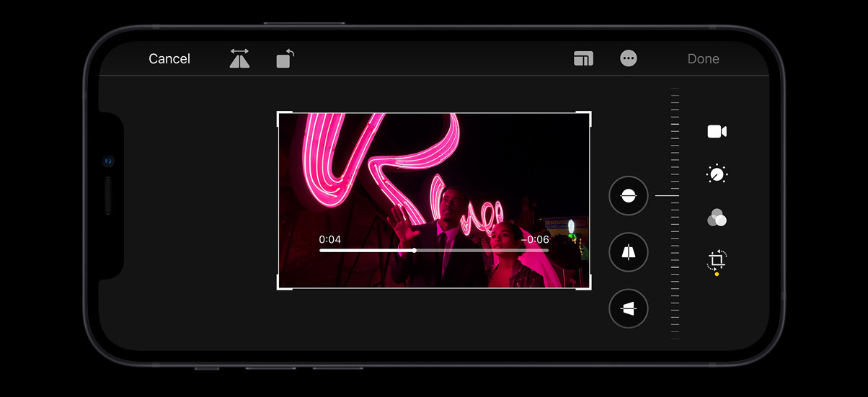The height and width of the screenshot is (397, 868).
Task: Tap Done to save edits
Action: pyautogui.click(x=703, y=59)
